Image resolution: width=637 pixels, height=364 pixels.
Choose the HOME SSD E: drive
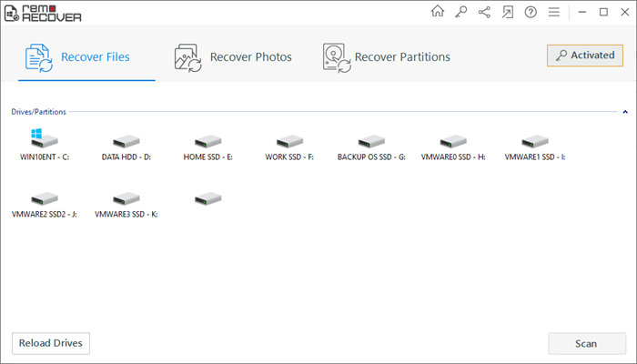tap(208, 147)
